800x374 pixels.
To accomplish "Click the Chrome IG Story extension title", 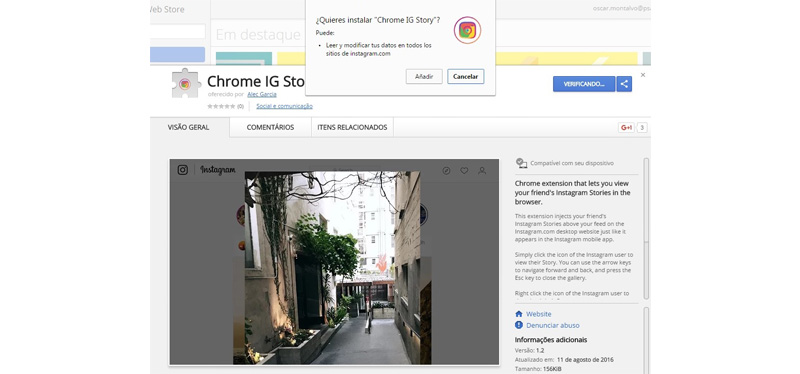I will [256, 82].
